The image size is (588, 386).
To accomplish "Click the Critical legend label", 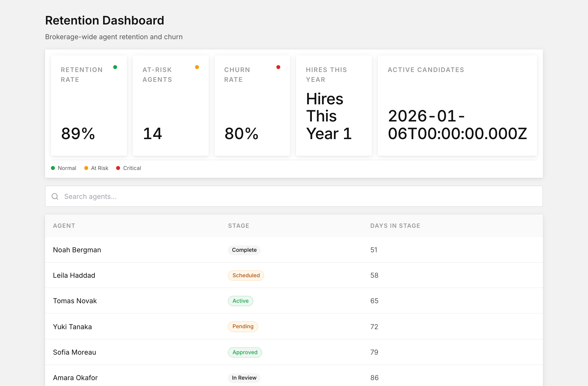I will pos(132,168).
